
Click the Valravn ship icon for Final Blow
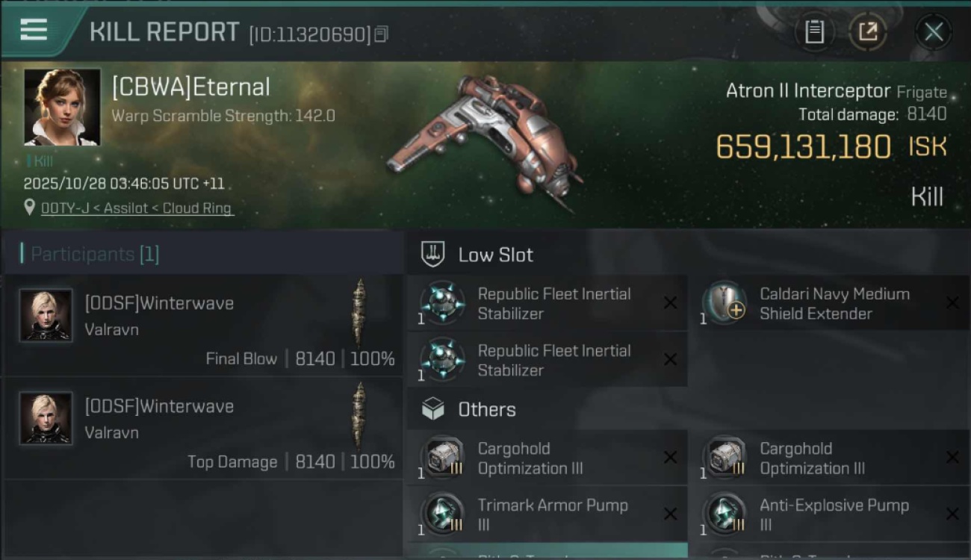[x=359, y=314]
